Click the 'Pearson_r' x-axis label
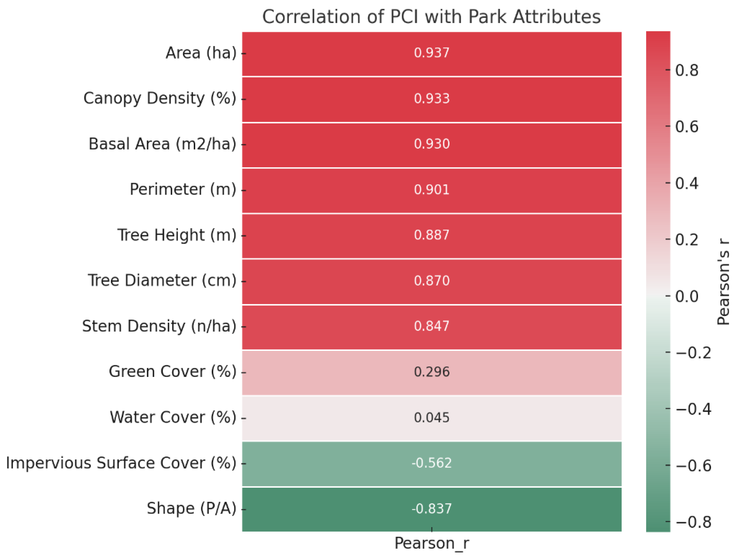 pyautogui.click(x=432, y=544)
